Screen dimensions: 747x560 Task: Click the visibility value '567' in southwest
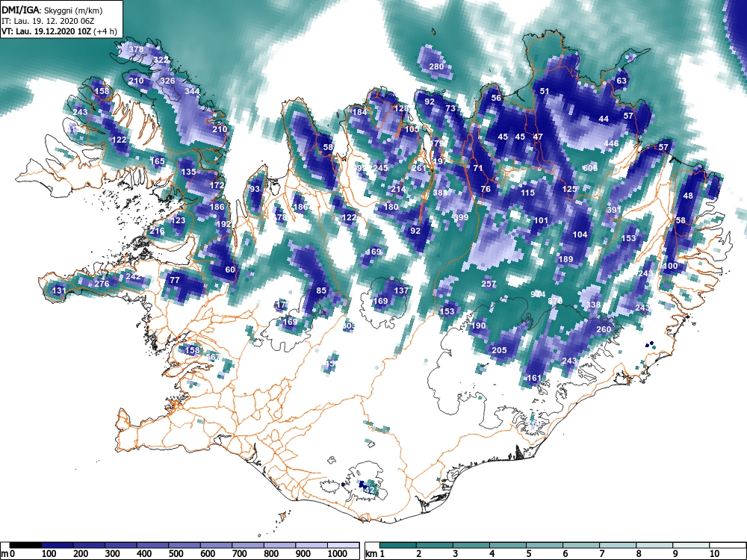tap(214, 357)
